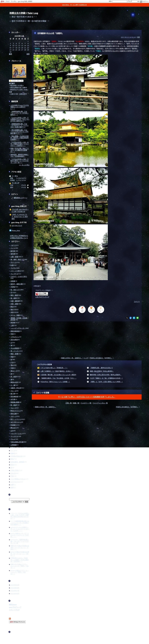Image resolution: width=149 pixels, height=644 pixels.
Task: Open the ブログ link in top bar
Action: click(8, 2)
